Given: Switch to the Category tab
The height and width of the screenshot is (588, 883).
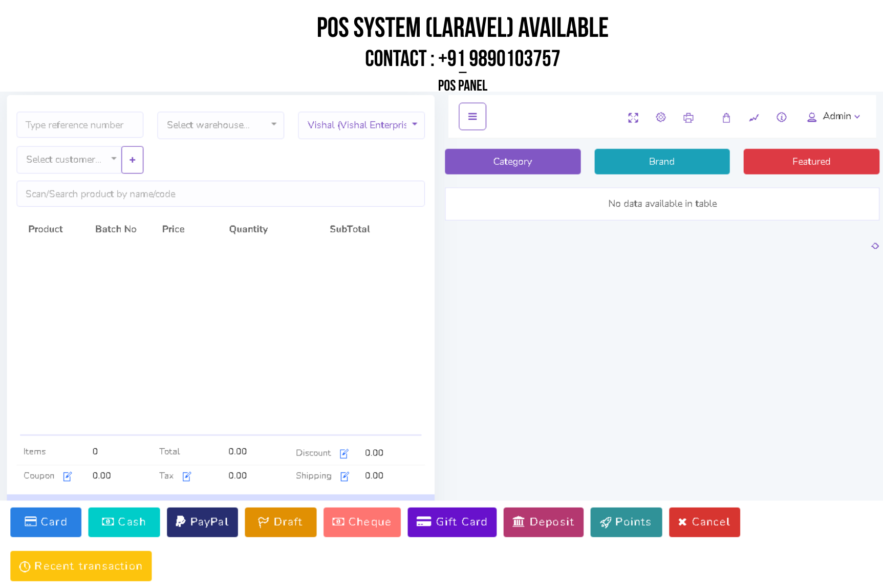Looking at the screenshot, I should click(512, 162).
